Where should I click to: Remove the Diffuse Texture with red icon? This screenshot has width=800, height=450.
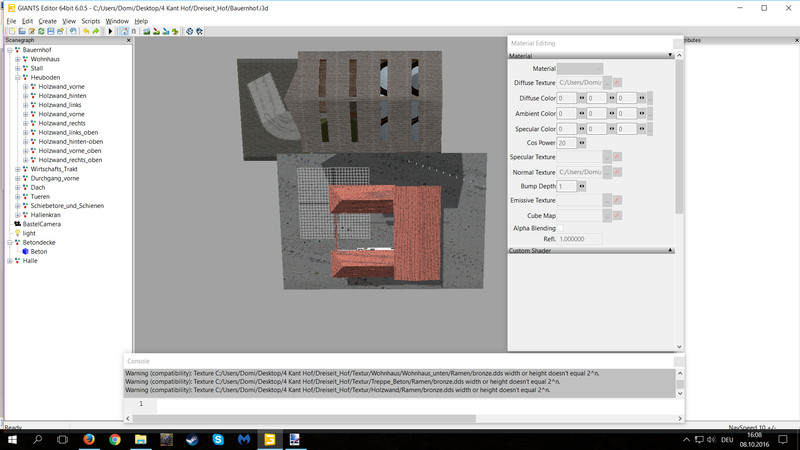(x=617, y=82)
